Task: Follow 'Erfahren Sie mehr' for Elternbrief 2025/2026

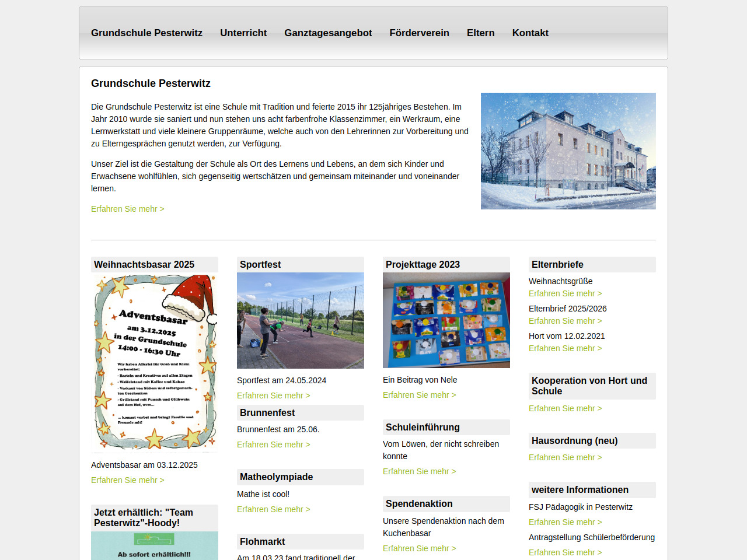Action: pyautogui.click(x=565, y=321)
